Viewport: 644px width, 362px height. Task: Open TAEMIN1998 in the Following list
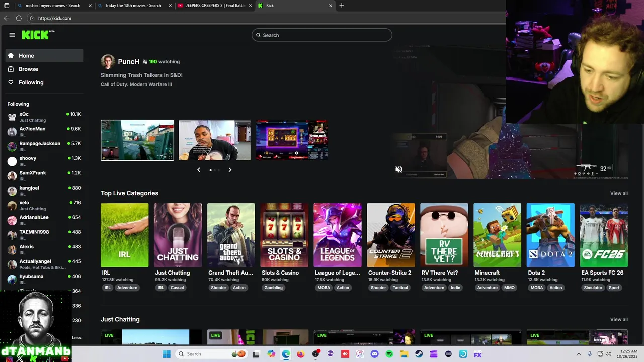(x=44, y=235)
